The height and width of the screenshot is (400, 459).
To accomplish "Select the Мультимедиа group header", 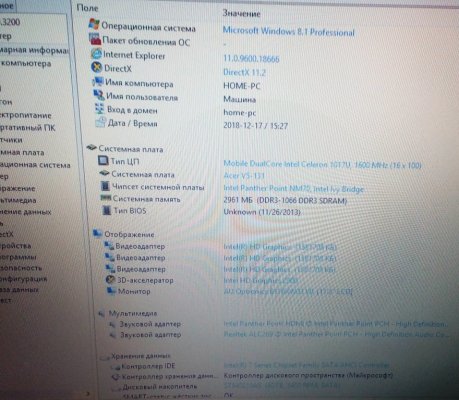I will click(133, 313).
